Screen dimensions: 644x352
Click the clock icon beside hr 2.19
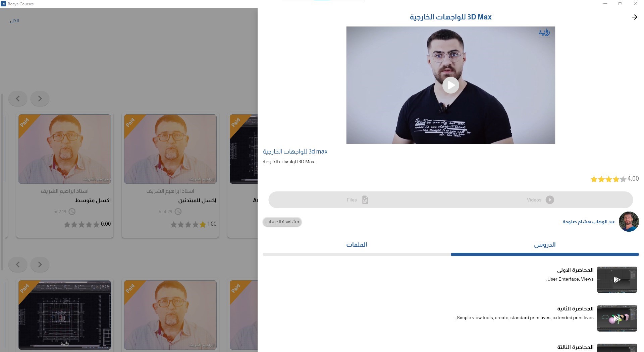click(72, 212)
